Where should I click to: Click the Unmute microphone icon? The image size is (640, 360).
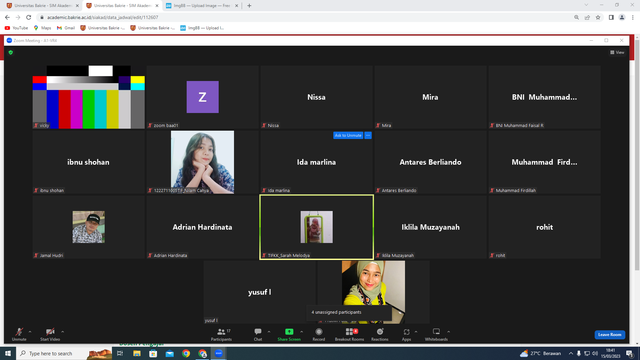tap(19, 332)
